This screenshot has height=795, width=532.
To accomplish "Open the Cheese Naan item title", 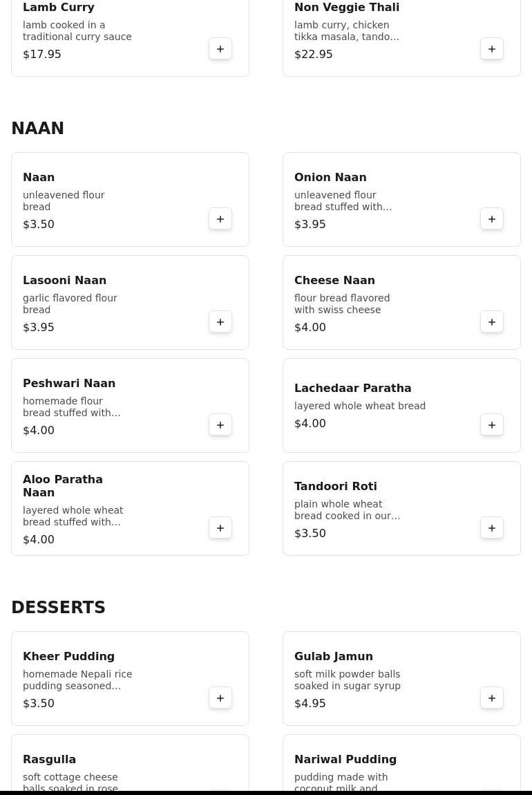I will (334, 281).
